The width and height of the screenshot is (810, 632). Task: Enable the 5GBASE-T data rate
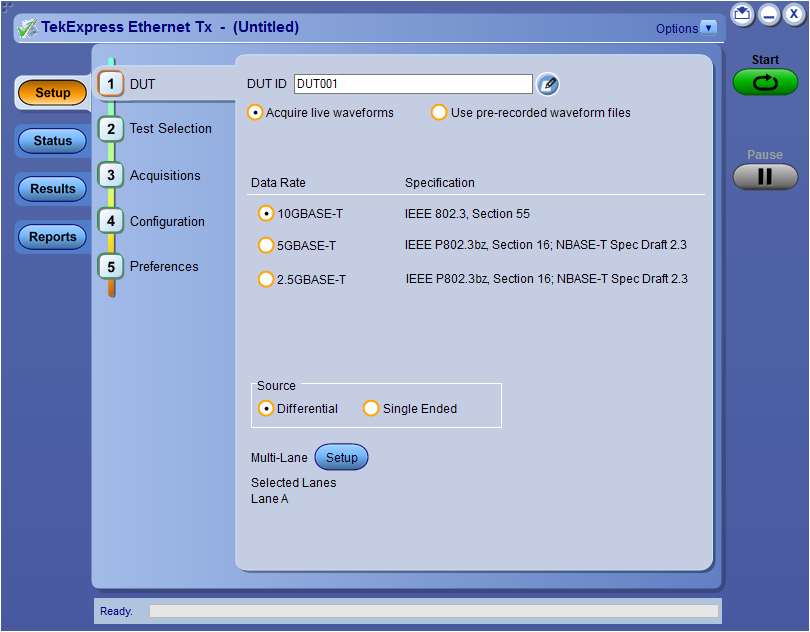265,245
